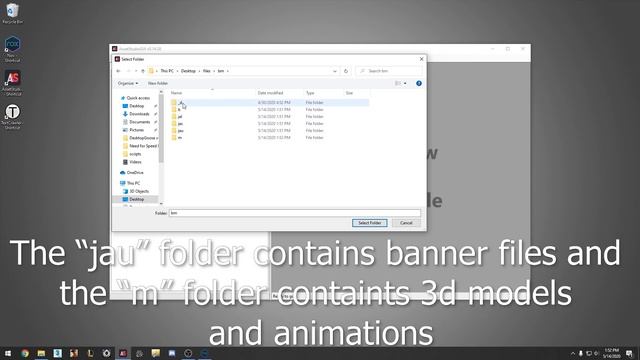The width and height of the screenshot is (640, 360).
Task: Open highlighted Desktop under This PC
Action: tap(136, 199)
